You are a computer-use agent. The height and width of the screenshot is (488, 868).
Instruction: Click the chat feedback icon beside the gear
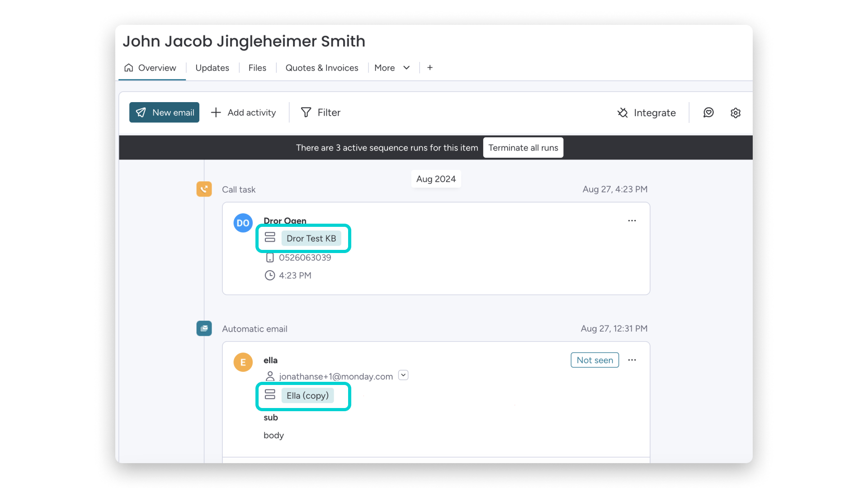(708, 113)
